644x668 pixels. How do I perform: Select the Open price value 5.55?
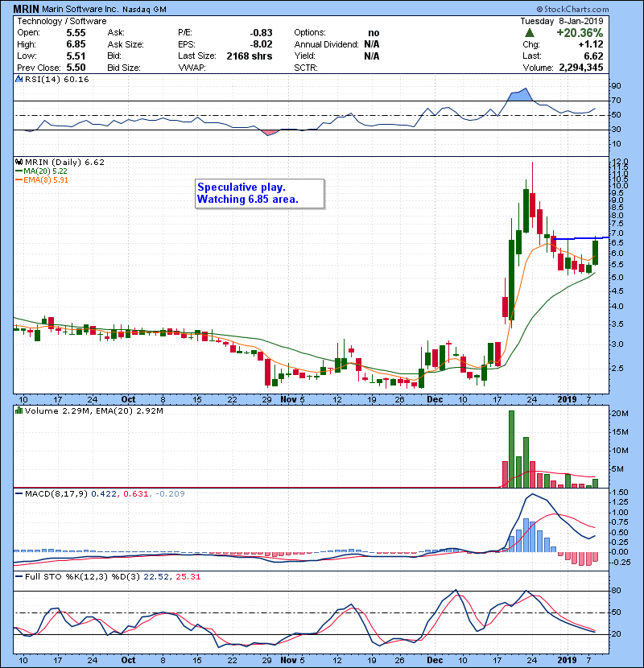[x=76, y=33]
